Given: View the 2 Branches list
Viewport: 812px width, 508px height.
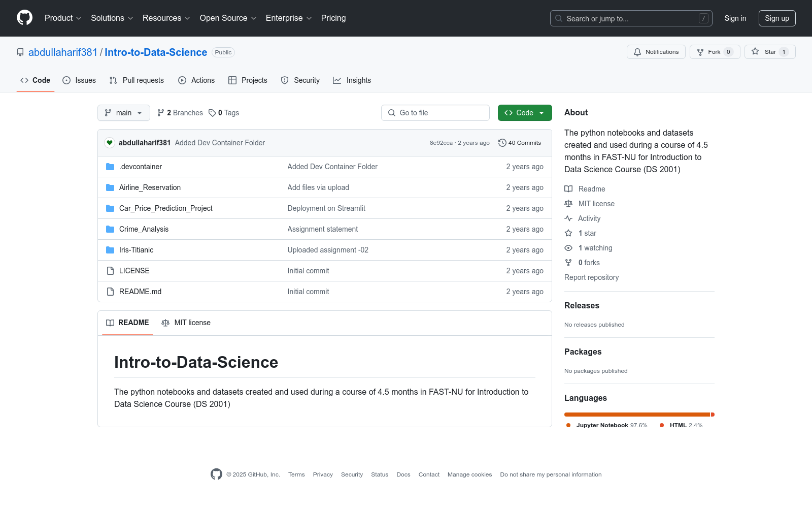Looking at the screenshot, I should click(180, 113).
